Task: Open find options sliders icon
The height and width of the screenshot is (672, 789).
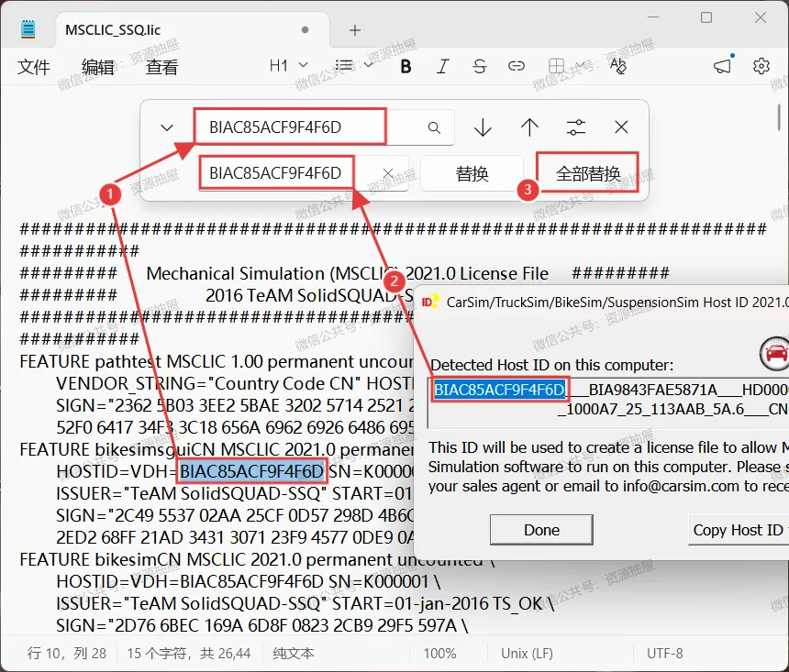Action: click(x=575, y=127)
